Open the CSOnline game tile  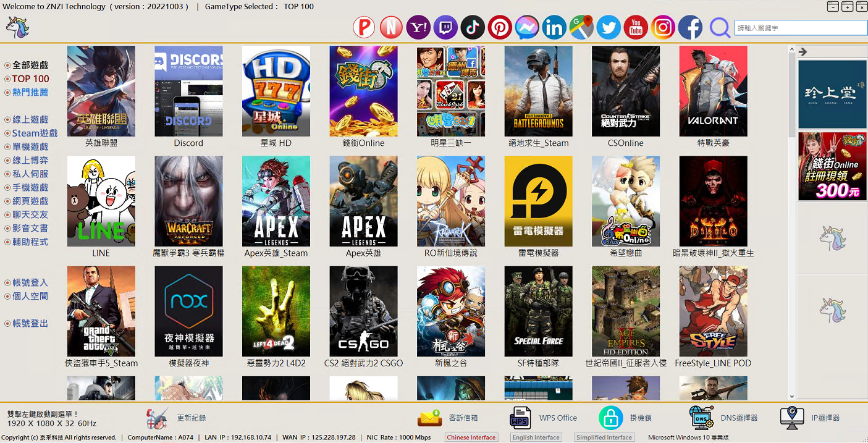click(x=626, y=91)
